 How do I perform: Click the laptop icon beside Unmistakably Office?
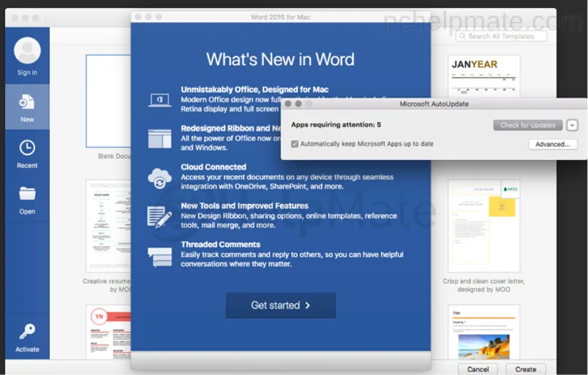point(159,99)
